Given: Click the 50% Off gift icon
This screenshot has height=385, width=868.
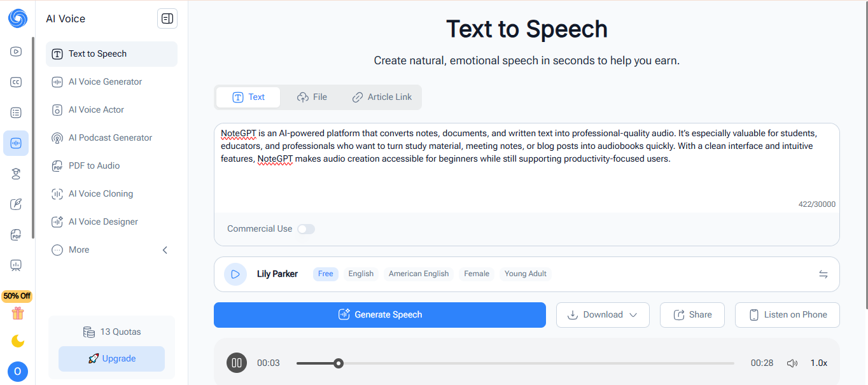Looking at the screenshot, I should 17,312.
